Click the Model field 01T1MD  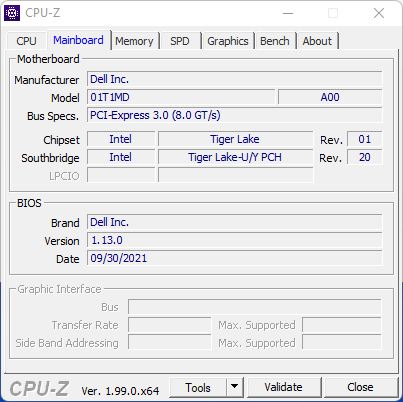click(x=181, y=97)
